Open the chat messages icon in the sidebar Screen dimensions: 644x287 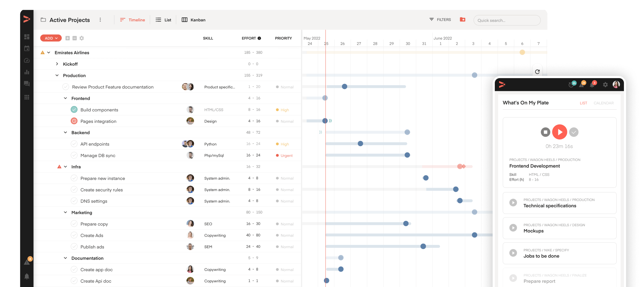pyautogui.click(x=27, y=84)
